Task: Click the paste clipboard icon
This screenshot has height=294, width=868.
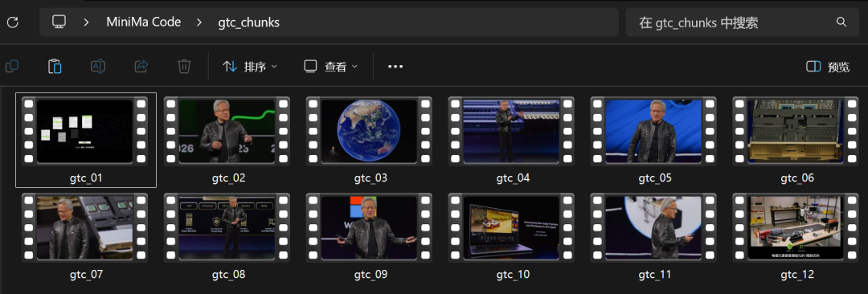Action: [55, 67]
